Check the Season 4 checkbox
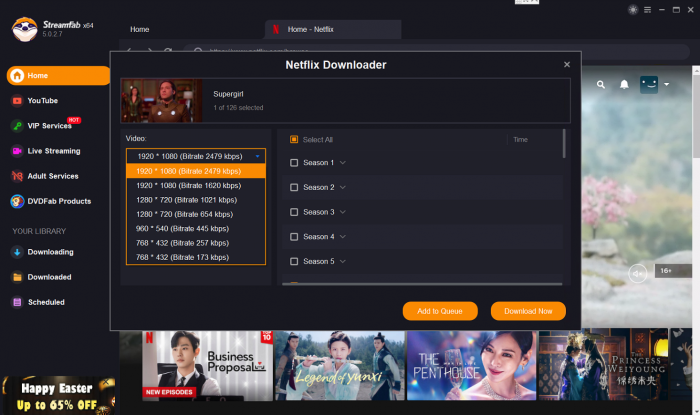700x415 pixels. (294, 237)
